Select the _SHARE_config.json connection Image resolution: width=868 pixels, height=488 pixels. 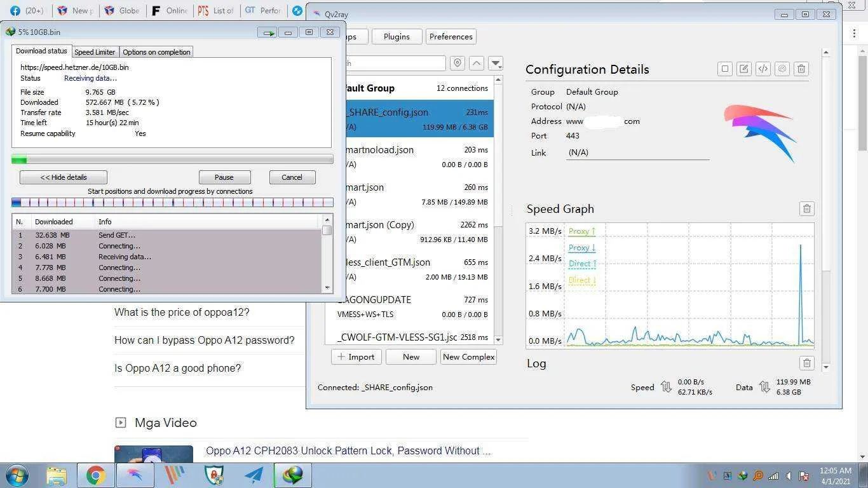coord(419,119)
